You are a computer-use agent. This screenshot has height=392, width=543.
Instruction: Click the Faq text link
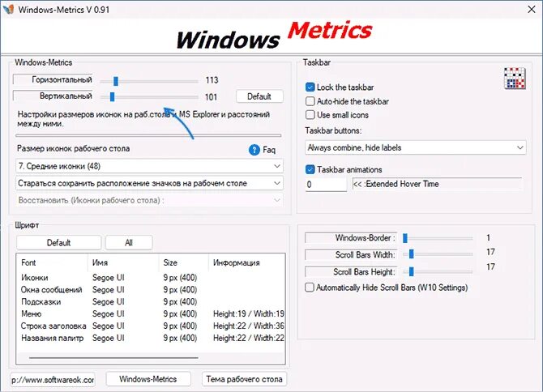coord(269,150)
